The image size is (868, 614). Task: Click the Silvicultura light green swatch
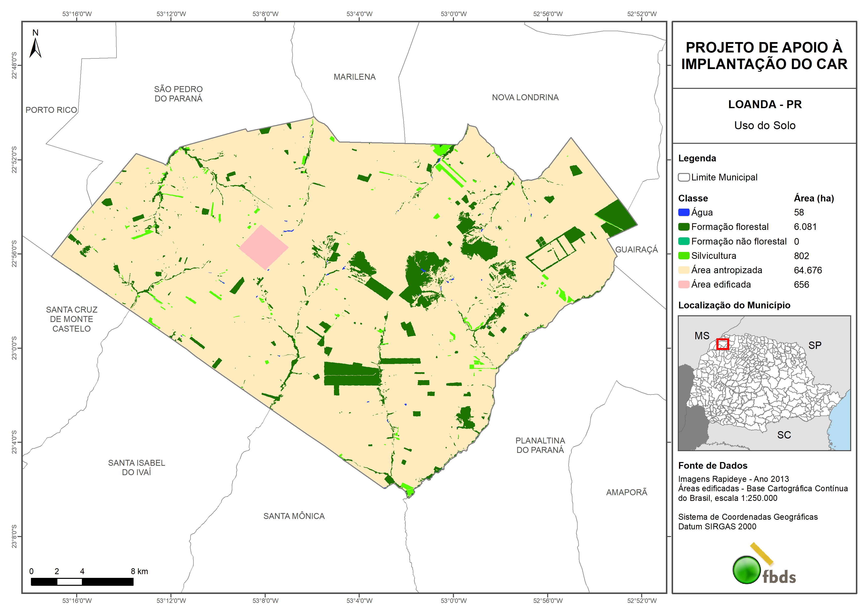[x=683, y=256]
